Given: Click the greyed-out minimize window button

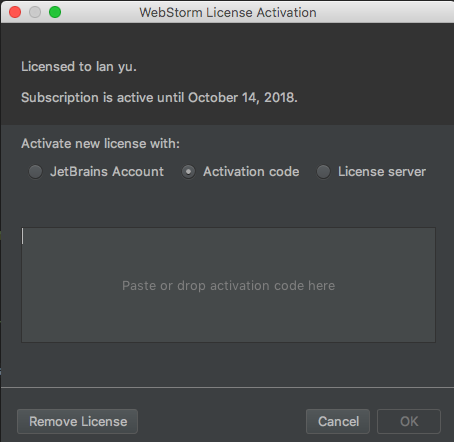Looking at the screenshot, I should [35, 12].
